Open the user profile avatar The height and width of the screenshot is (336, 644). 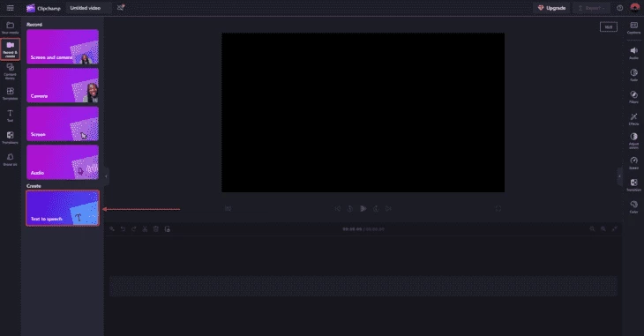click(x=635, y=7)
